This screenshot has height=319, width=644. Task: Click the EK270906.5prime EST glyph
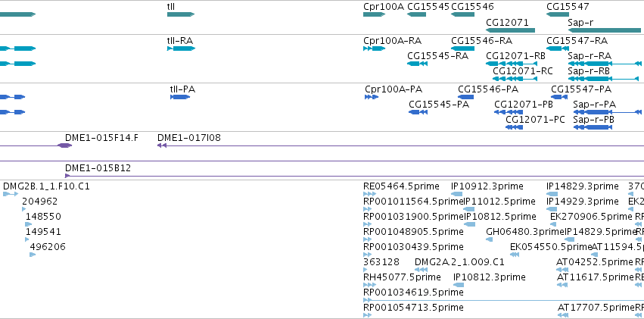[553, 224]
